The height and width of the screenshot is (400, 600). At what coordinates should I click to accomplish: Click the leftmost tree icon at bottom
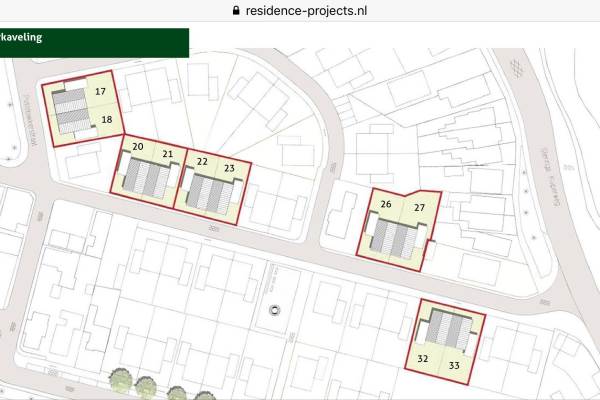(x=120, y=379)
